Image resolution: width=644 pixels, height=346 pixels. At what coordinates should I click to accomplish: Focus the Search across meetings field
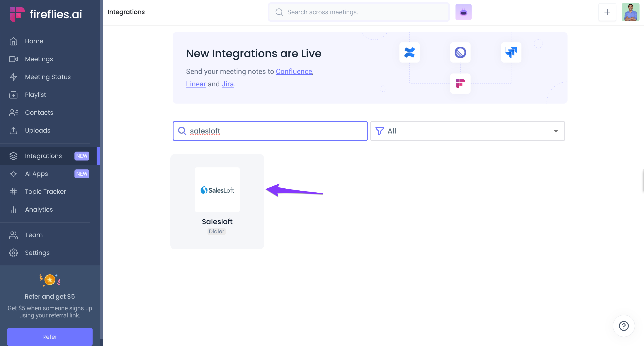click(362, 12)
